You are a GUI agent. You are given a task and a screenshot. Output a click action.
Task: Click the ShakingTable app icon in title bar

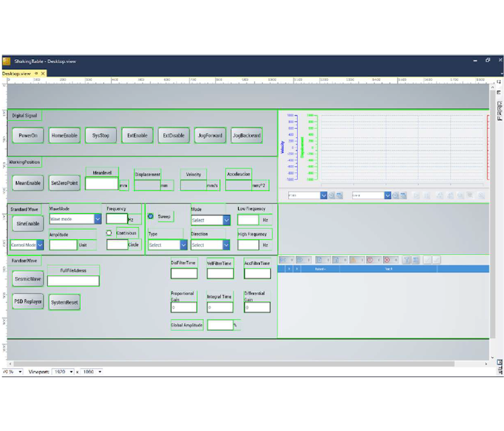tap(7, 61)
